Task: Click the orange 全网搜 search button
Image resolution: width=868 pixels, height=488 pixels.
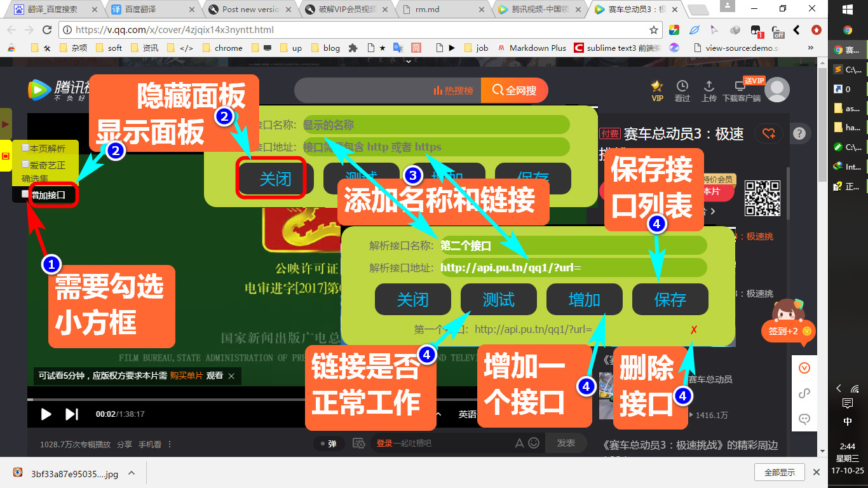Action: 514,91
